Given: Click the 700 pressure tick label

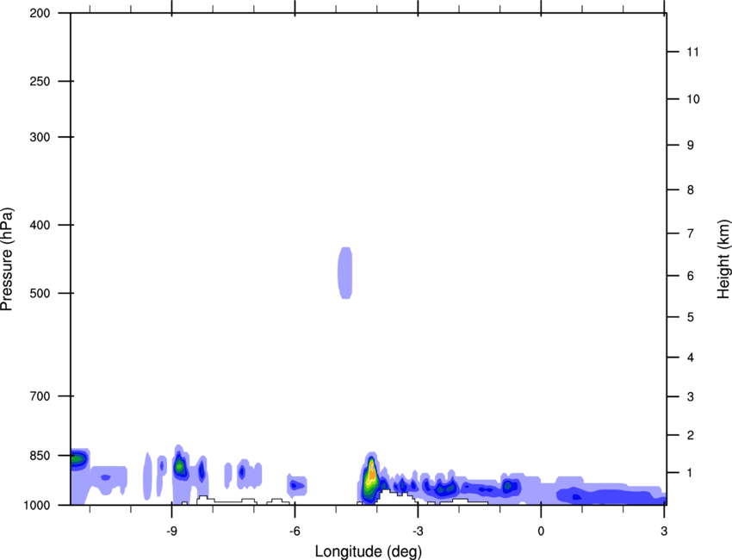Looking at the screenshot, I should pyautogui.click(x=40, y=396).
